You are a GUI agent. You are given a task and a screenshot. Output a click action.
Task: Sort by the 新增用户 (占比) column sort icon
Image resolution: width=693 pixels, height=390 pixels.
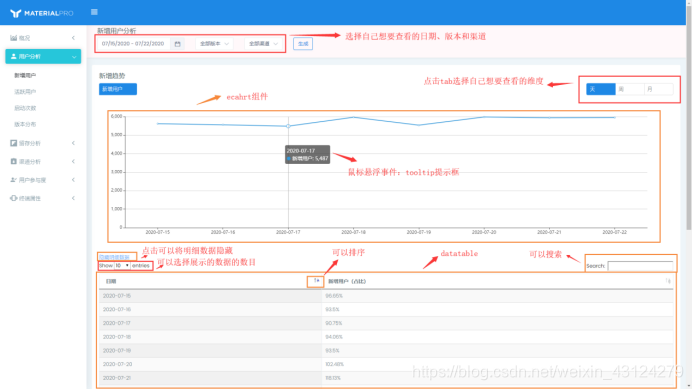pos(668,281)
